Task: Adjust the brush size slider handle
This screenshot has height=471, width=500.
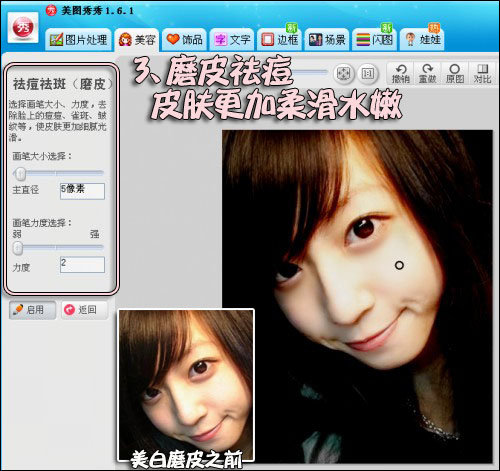Action: click(21, 173)
